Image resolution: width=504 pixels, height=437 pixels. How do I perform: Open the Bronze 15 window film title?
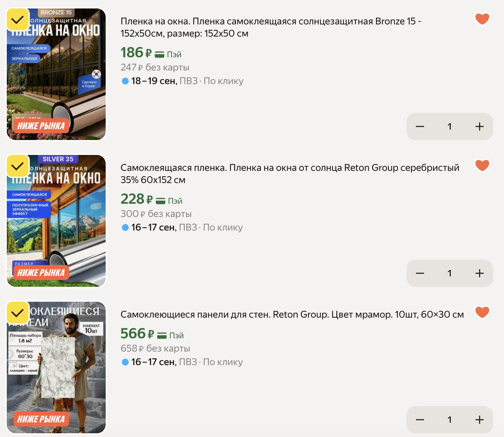coord(271,27)
